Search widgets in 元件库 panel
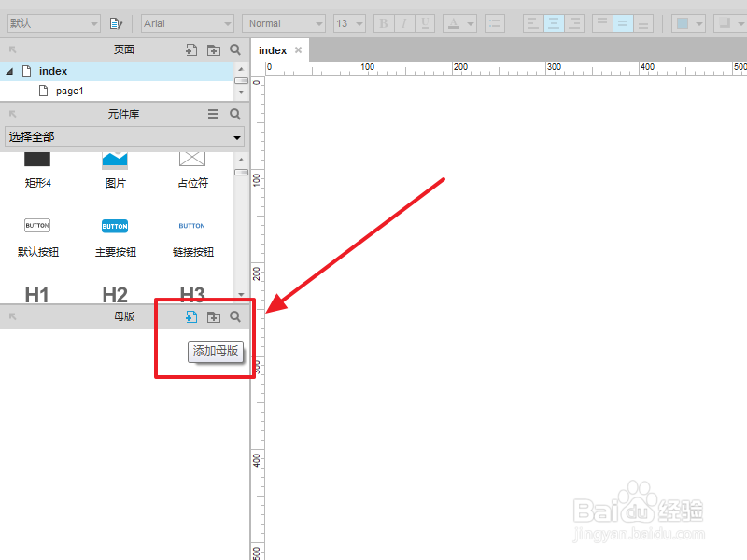 point(235,114)
